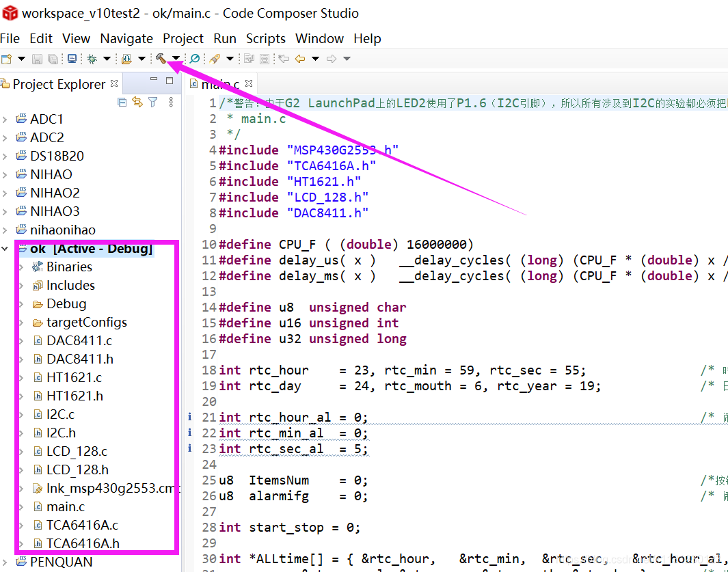This screenshot has height=572, width=728.
Task: Open the Flash dropdown arrow
Action: [x=141, y=59]
